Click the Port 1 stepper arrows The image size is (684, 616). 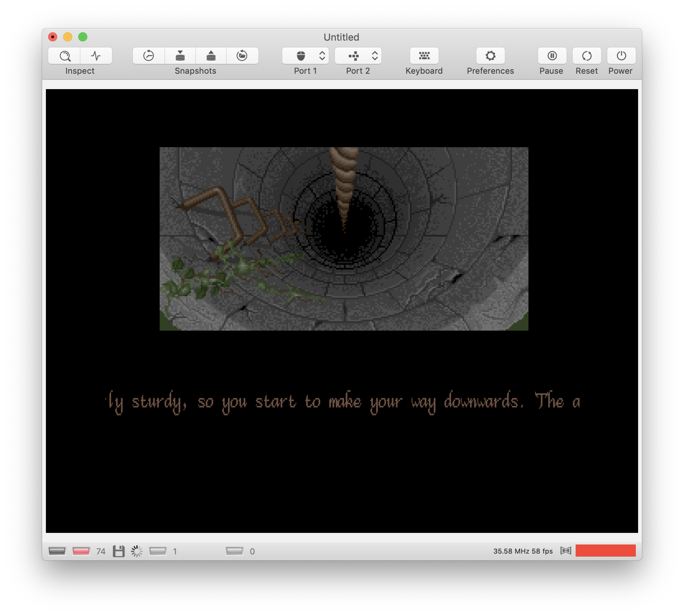[x=322, y=56]
